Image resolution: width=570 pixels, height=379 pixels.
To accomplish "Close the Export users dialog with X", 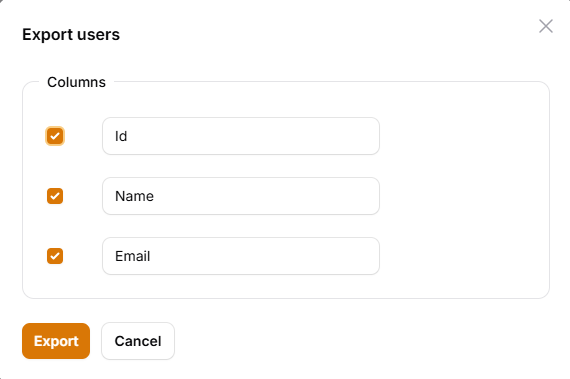I will point(546,26).
